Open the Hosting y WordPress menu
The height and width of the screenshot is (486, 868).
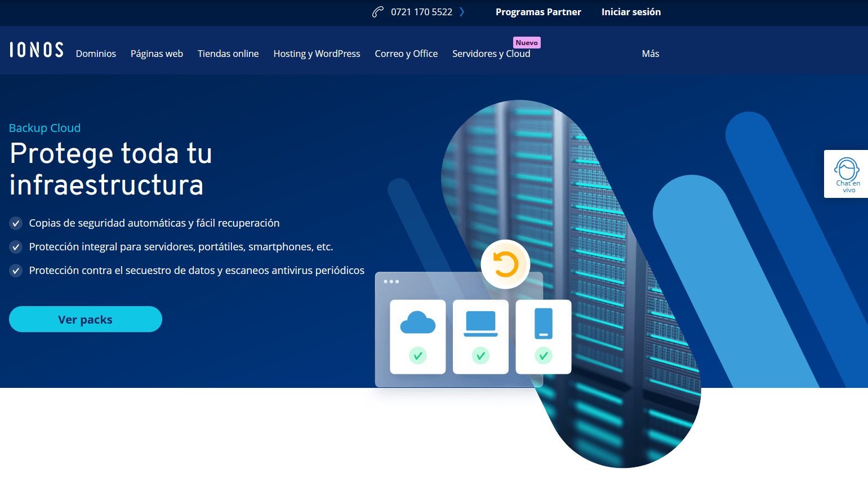coord(317,54)
